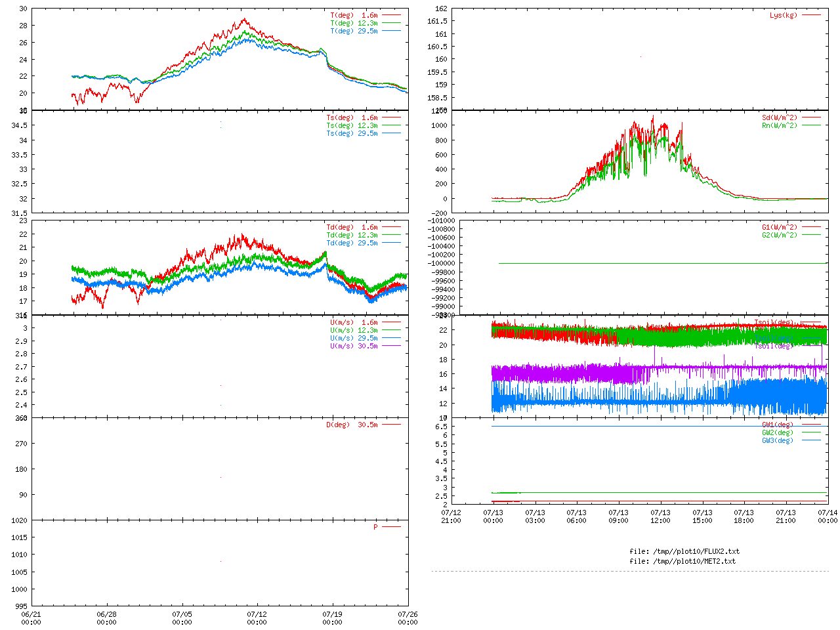Click the 'file: /tmp//plot10/FLUX2.txt' text
Screen dimensions: 840x630
[x=684, y=551]
